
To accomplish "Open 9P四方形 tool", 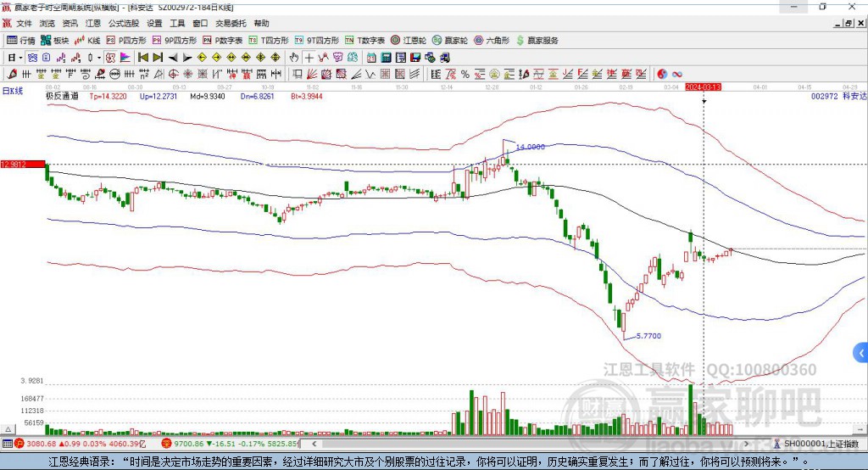I will pyautogui.click(x=175, y=41).
